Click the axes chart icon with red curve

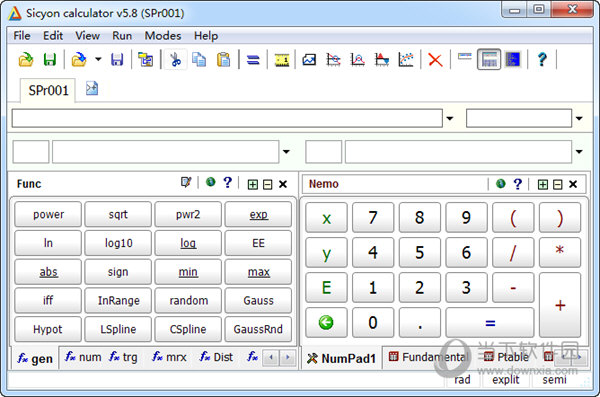point(333,60)
